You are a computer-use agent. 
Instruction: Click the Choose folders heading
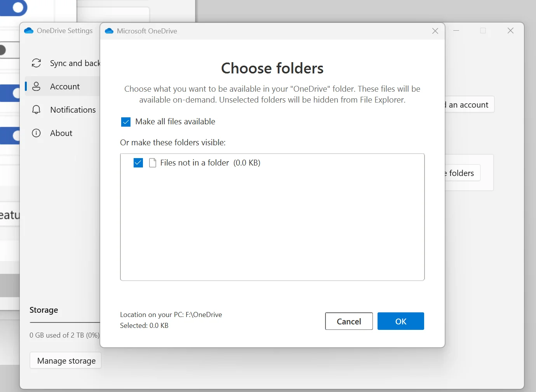(272, 68)
